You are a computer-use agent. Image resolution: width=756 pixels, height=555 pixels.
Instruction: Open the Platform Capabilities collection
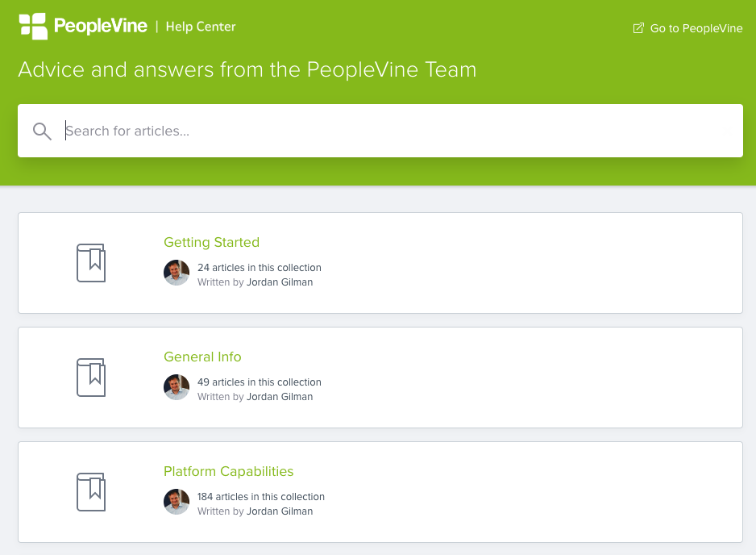[x=228, y=471]
